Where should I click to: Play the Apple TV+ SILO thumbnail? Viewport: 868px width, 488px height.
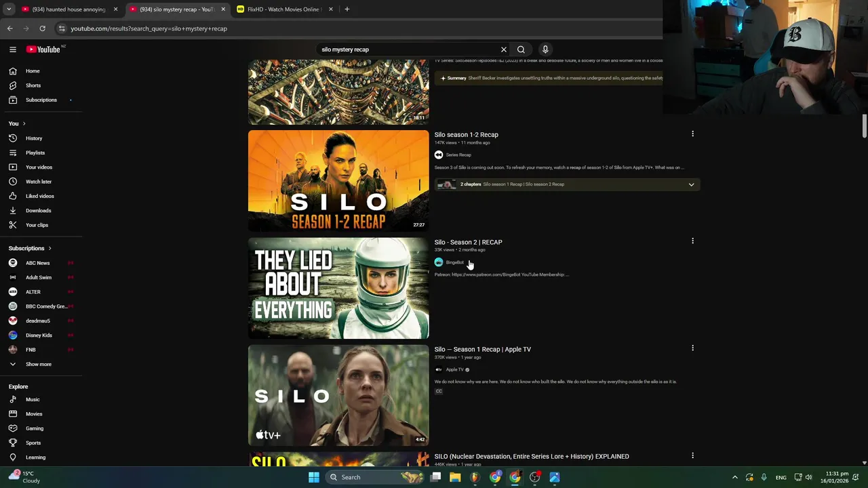(338, 395)
